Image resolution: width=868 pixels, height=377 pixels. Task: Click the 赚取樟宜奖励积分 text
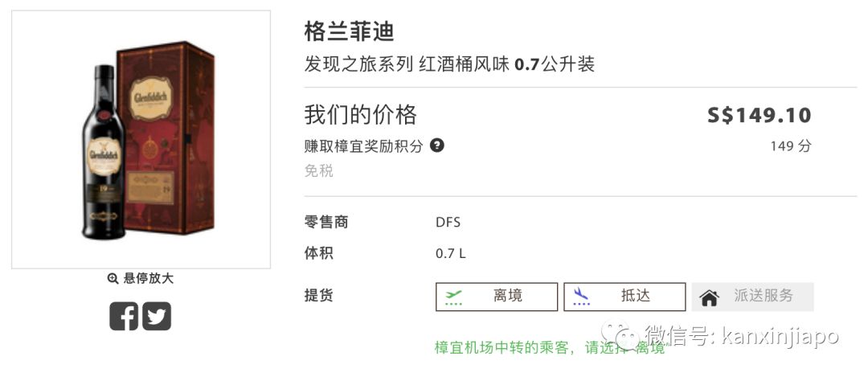point(363,146)
